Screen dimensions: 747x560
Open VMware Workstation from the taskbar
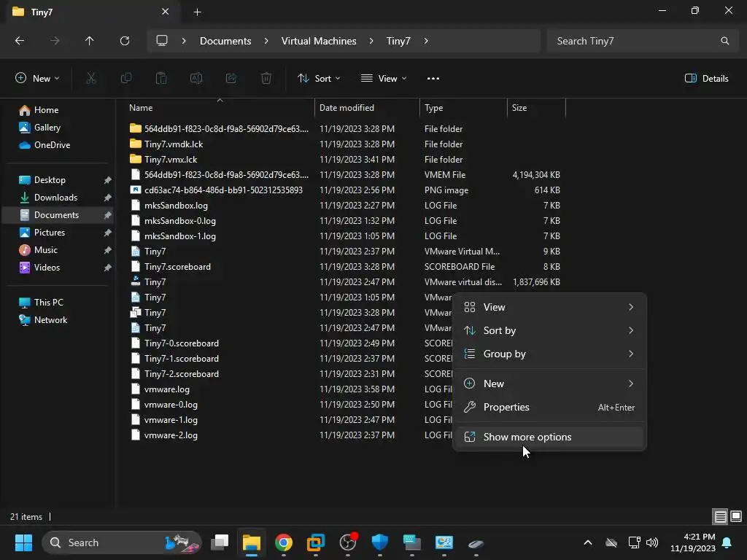click(315, 542)
